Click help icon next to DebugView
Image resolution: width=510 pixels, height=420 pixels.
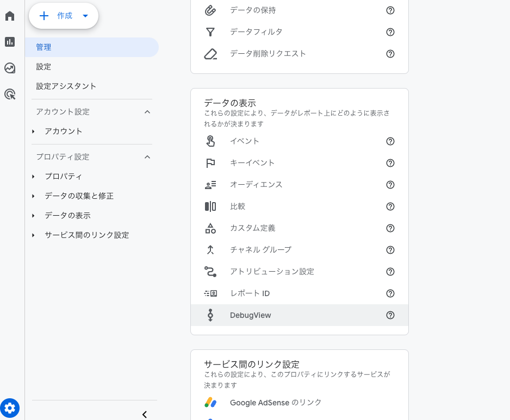pos(390,315)
